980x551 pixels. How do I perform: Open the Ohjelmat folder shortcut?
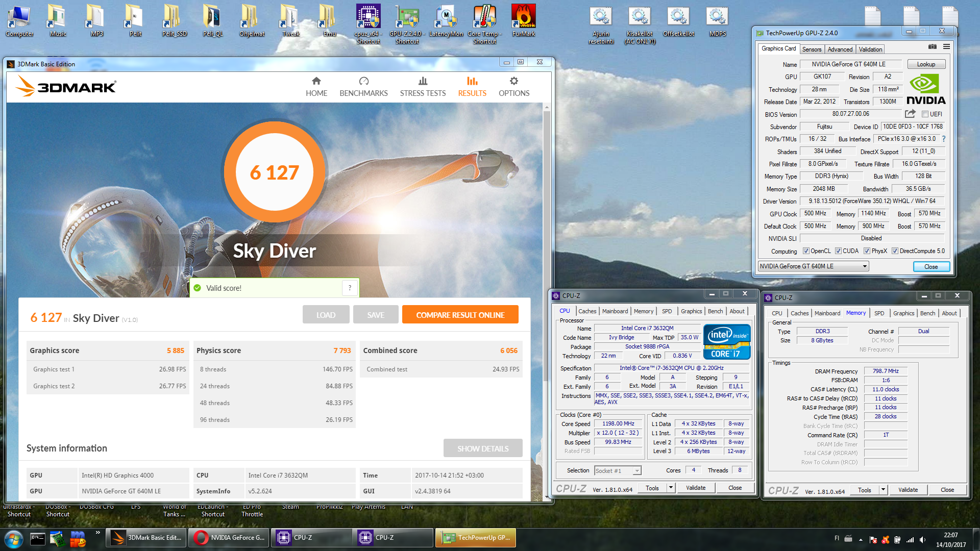[252, 20]
